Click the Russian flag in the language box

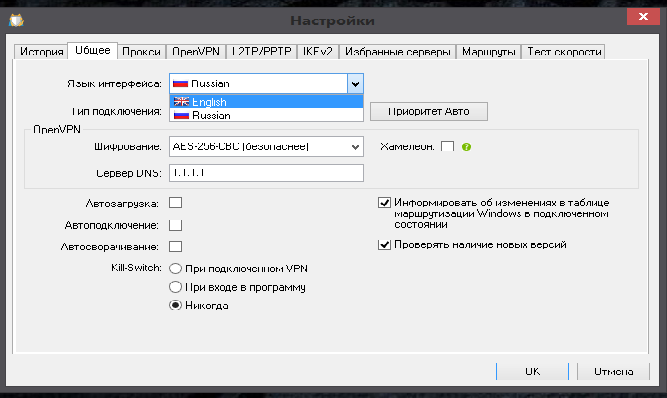point(180,84)
